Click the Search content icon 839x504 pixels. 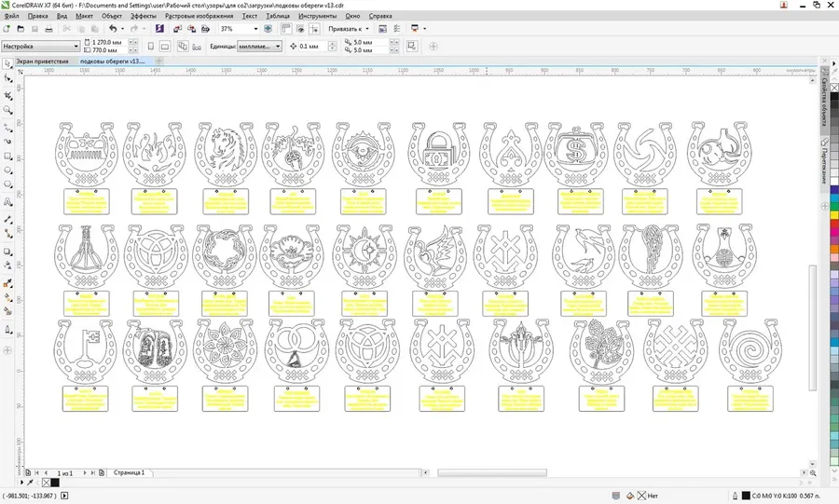coord(159,29)
